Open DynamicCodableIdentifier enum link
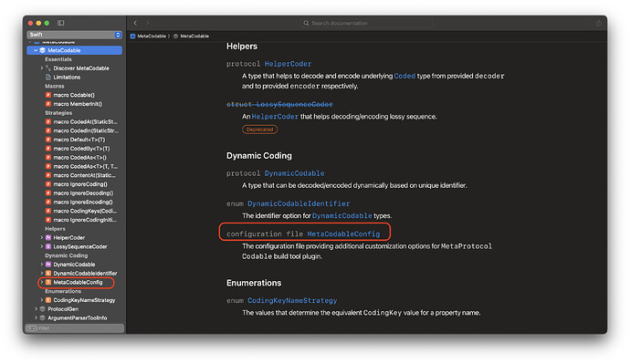 click(299, 203)
